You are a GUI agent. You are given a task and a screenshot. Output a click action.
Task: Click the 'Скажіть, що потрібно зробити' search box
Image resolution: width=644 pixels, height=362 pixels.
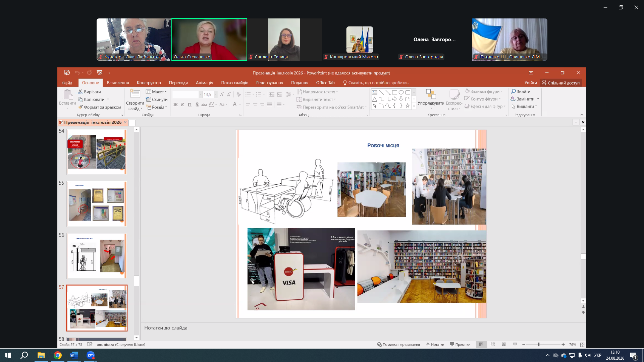tap(376, 83)
